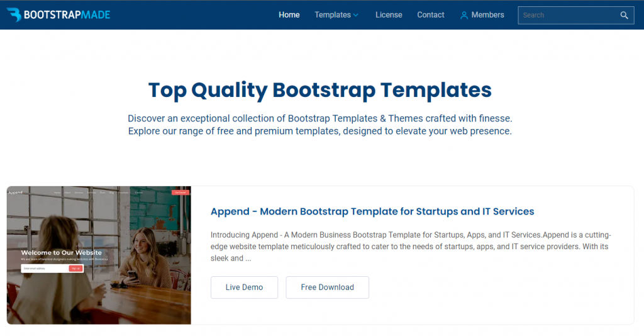The width and height of the screenshot is (644, 336).
Task: Open the License page
Action: click(389, 15)
